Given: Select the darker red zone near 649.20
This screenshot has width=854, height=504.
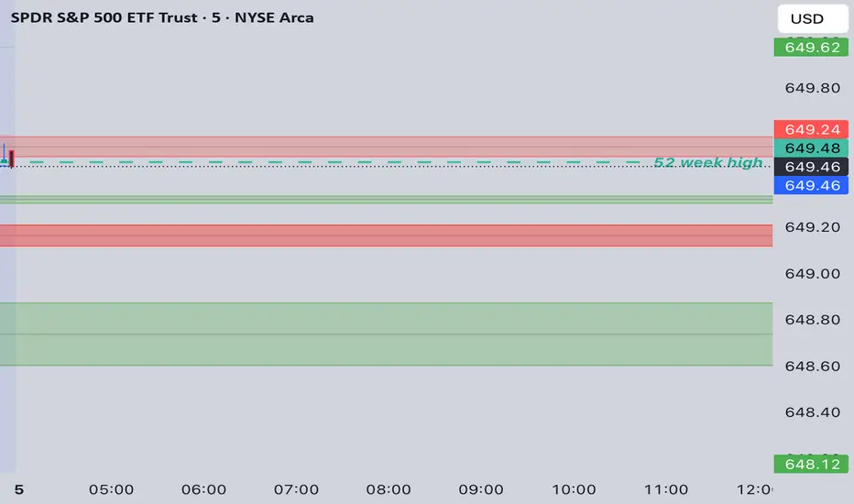Looking at the screenshot, I should [x=385, y=236].
